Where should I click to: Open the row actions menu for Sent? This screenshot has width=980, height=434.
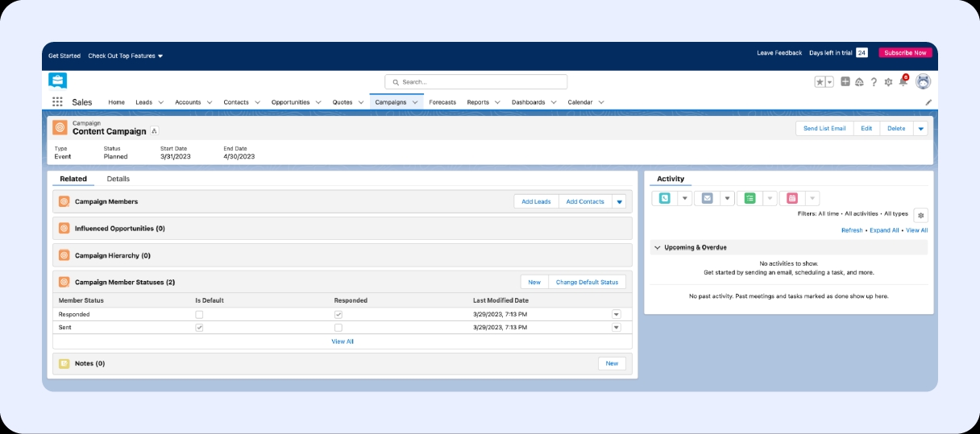point(617,328)
